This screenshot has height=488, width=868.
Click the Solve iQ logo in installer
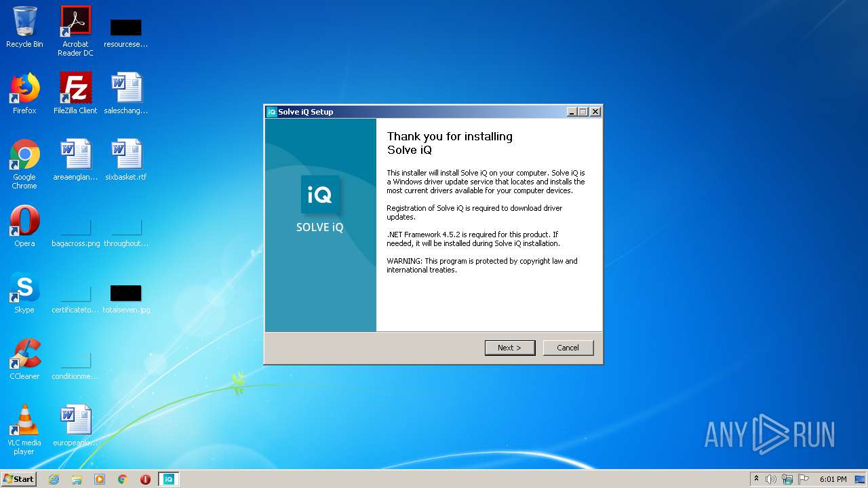coord(320,195)
